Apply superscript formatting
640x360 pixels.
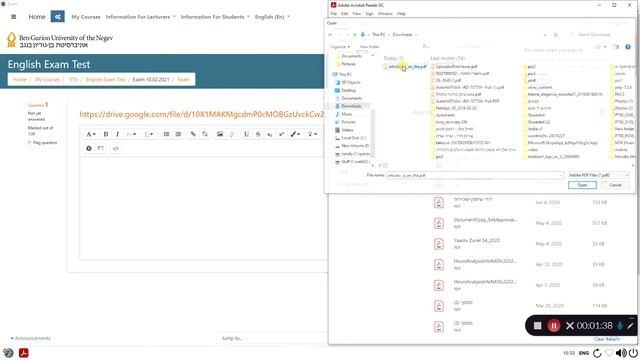click(282, 134)
